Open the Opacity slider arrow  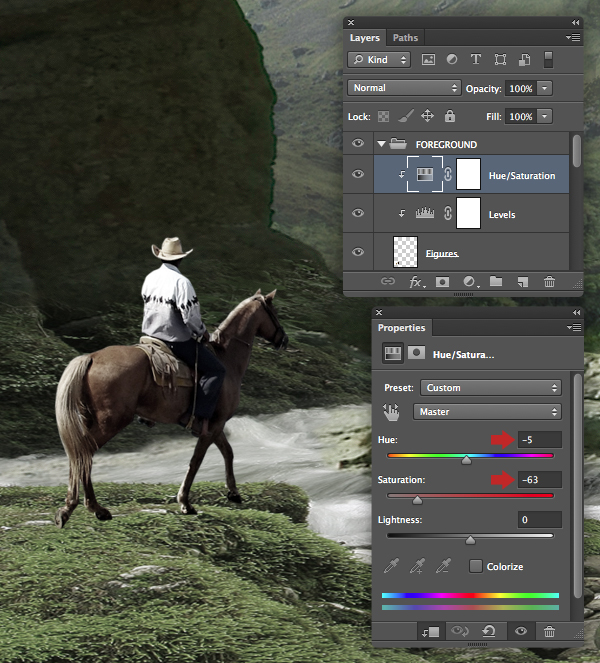pyautogui.click(x=545, y=88)
